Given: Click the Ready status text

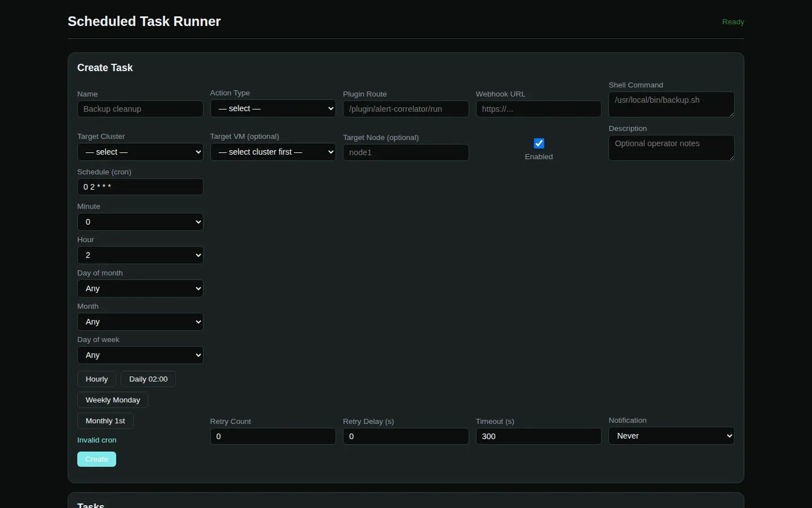Looking at the screenshot, I should 733,22.
